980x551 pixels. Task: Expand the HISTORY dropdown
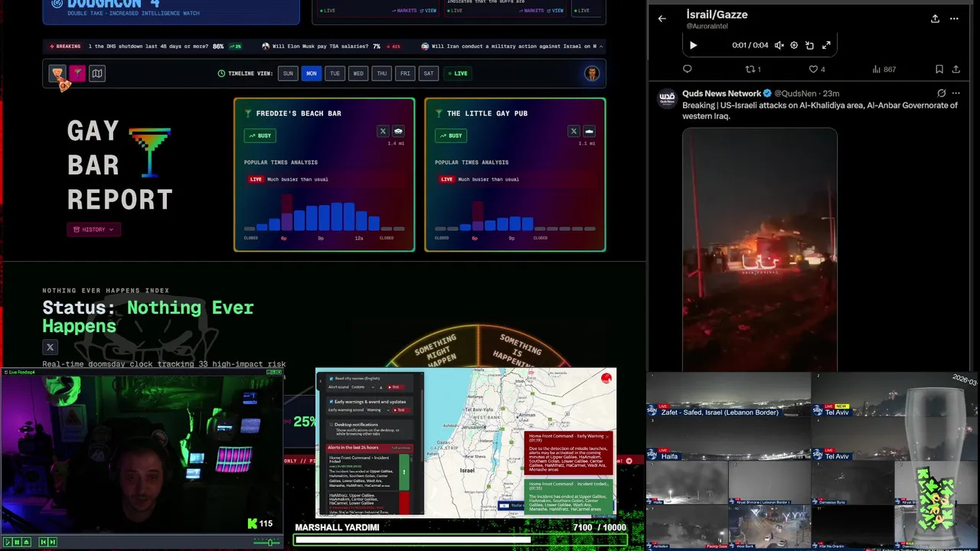93,230
